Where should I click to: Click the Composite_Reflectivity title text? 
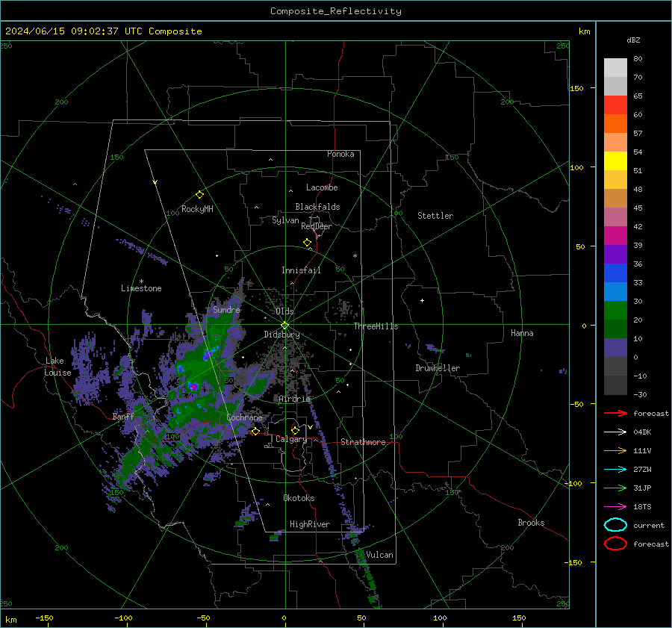tap(336, 11)
